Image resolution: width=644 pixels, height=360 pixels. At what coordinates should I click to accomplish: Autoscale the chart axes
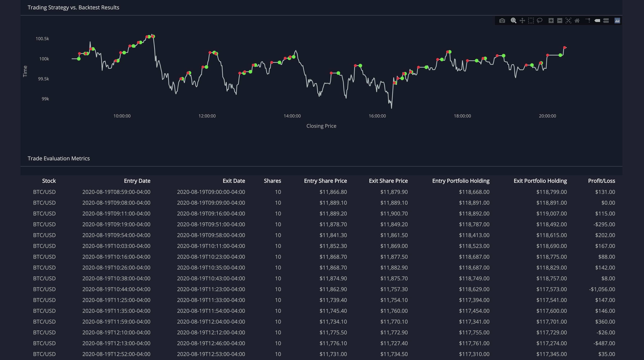tap(568, 21)
